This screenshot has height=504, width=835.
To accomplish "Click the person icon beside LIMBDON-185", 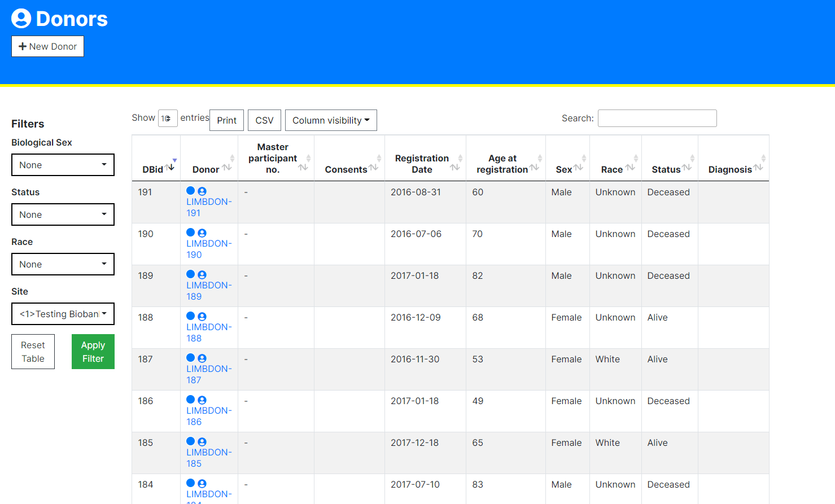I will [x=202, y=441].
